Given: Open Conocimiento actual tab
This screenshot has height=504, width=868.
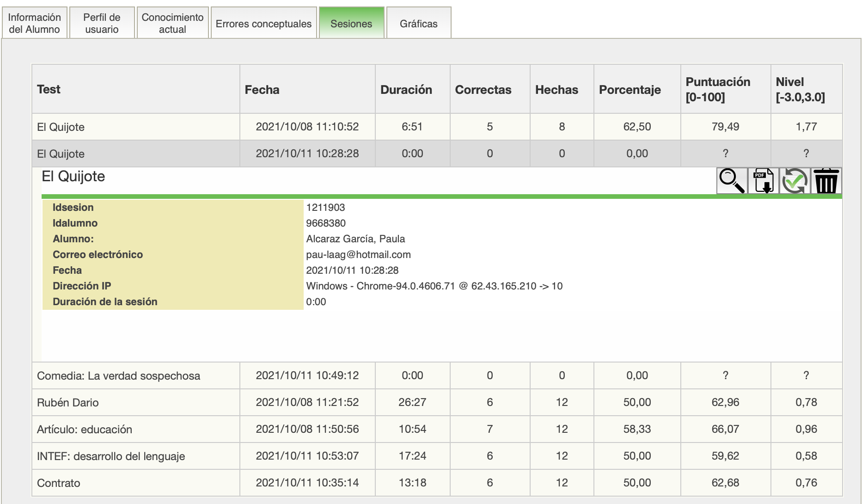Looking at the screenshot, I should pyautogui.click(x=172, y=23).
